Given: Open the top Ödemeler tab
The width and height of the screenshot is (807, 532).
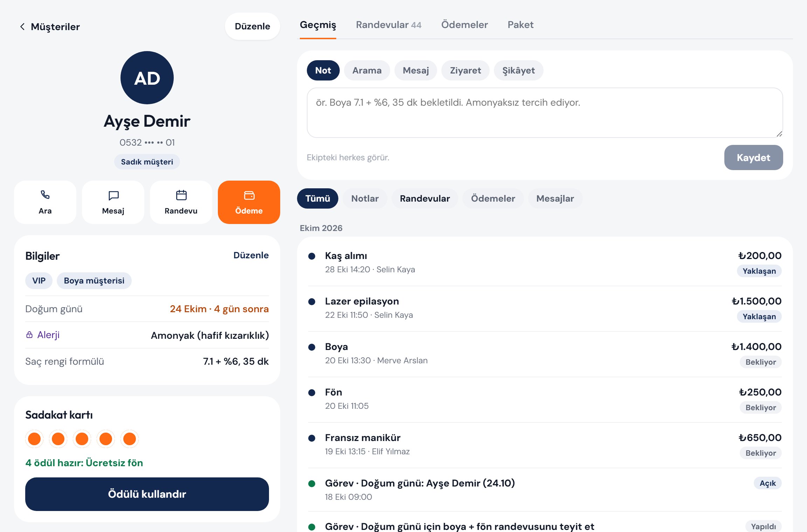Looking at the screenshot, I should click(464, 24).
